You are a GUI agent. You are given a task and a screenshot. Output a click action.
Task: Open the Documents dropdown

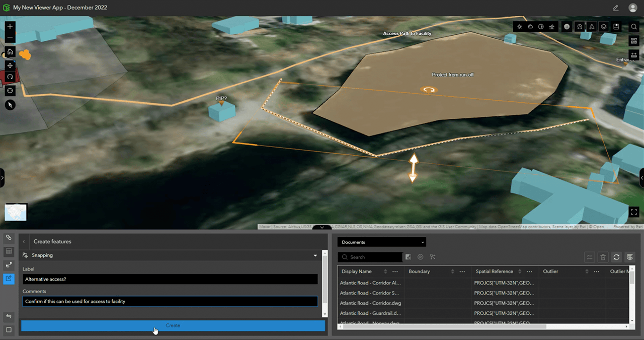coord(381,242)
